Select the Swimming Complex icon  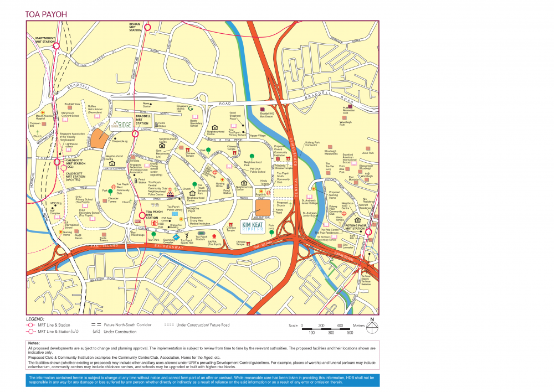(176, 237)
